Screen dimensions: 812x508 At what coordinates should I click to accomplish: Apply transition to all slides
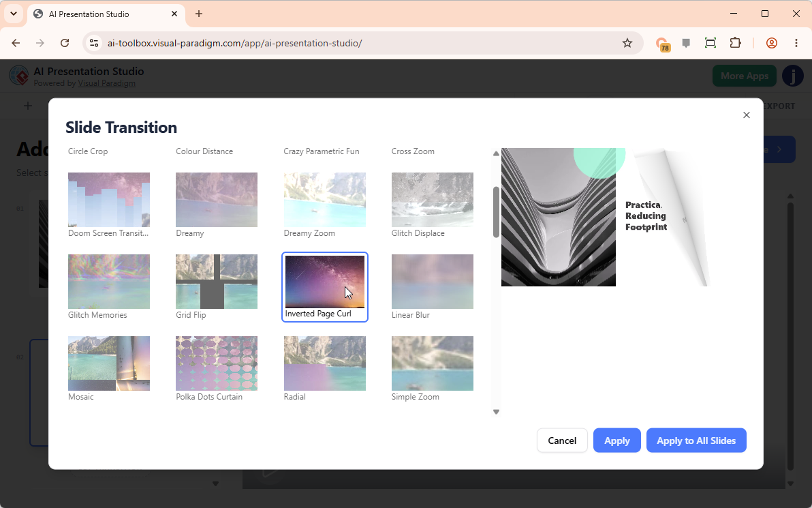pyautogui.click(x=696, y=440)
